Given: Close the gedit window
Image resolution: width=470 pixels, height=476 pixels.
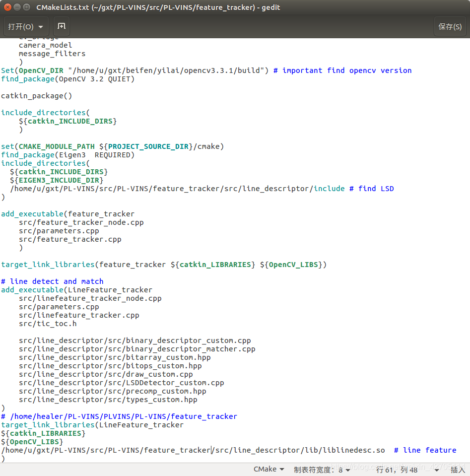Looking at the screenshot, I should [7, 7].
